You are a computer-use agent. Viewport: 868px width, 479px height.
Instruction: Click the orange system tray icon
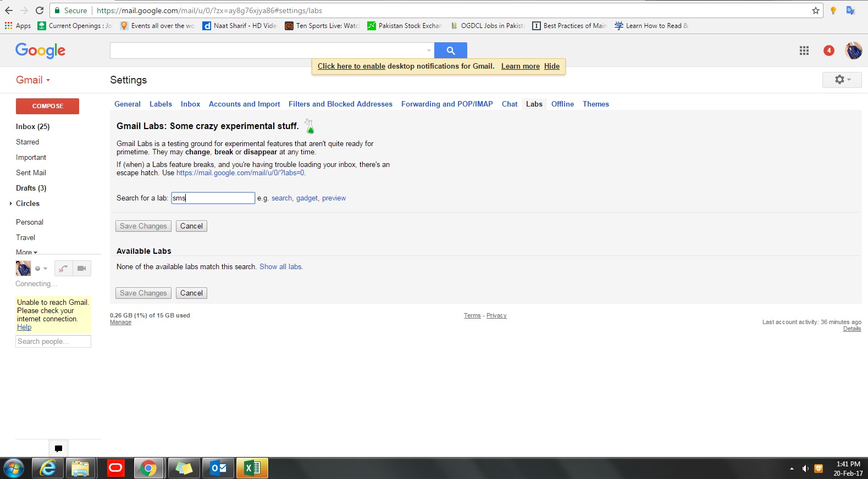click(x=819, y=469)
